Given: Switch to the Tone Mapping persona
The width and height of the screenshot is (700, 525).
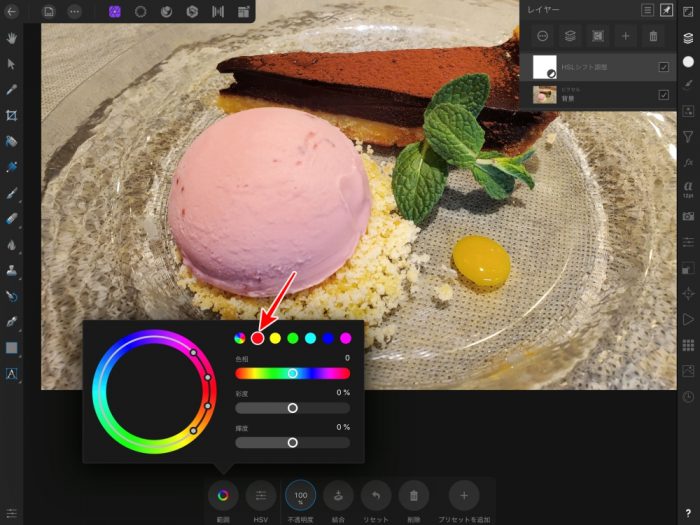Looking at the screenshot, I should (218, 12).
